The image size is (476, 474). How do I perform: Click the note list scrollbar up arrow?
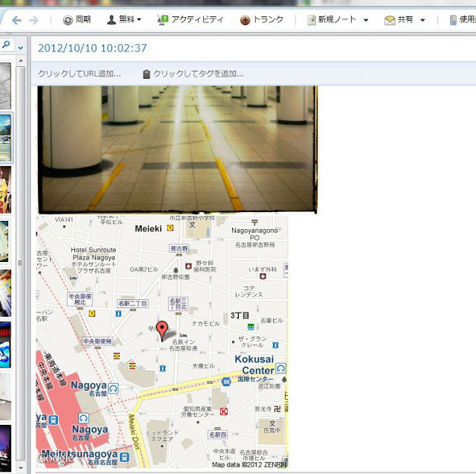[21, 61]
